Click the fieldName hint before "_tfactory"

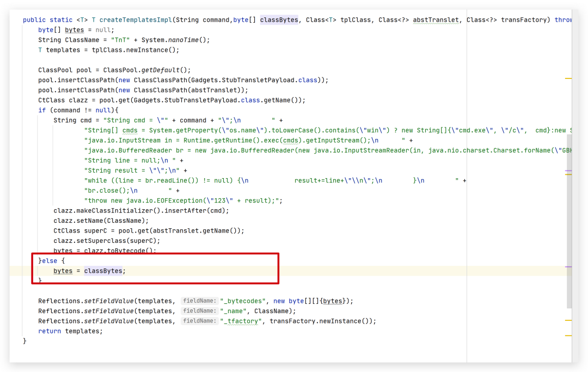point(199,321)
